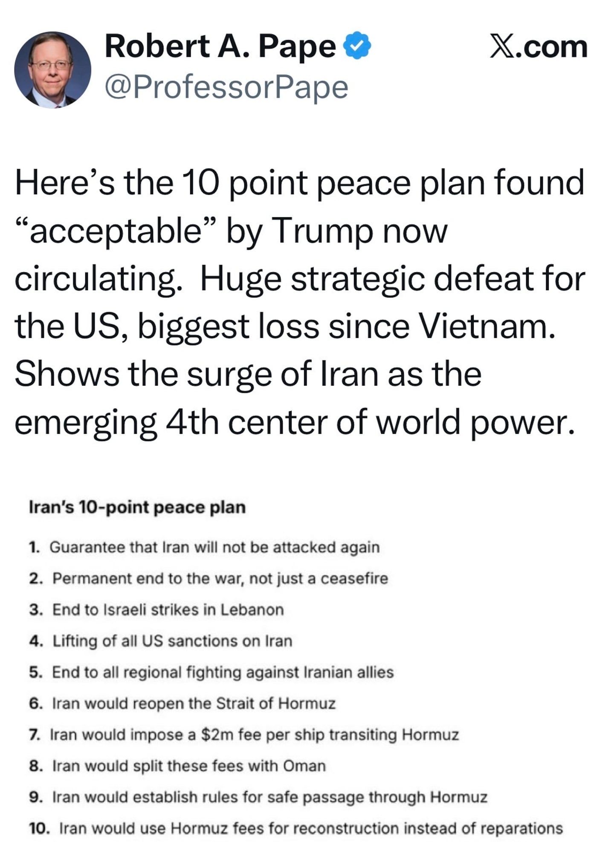The height and width of the screenshot is (868, 614).
Task: Click the blue verified checkmark badge
Action: (x=357, y=45)
